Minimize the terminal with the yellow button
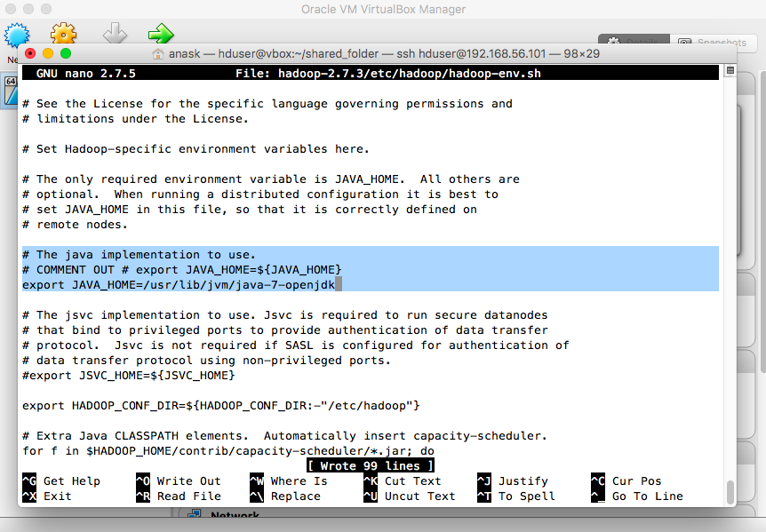 click(x=48, y=53)
